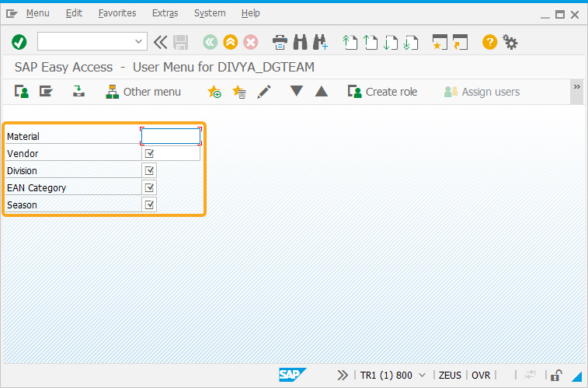Open the Extras menu

tap(165, 13)
